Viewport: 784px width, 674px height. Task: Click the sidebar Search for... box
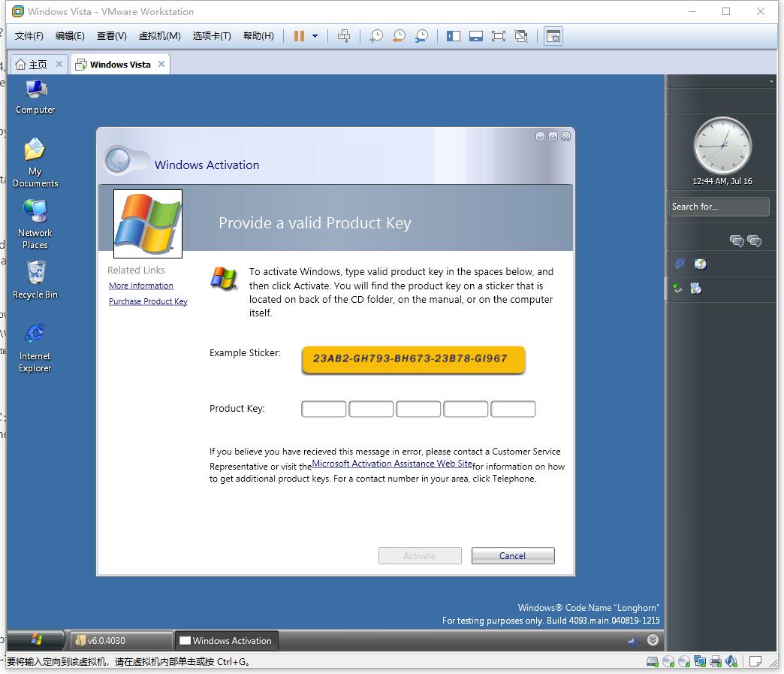[x=719, y=207]
